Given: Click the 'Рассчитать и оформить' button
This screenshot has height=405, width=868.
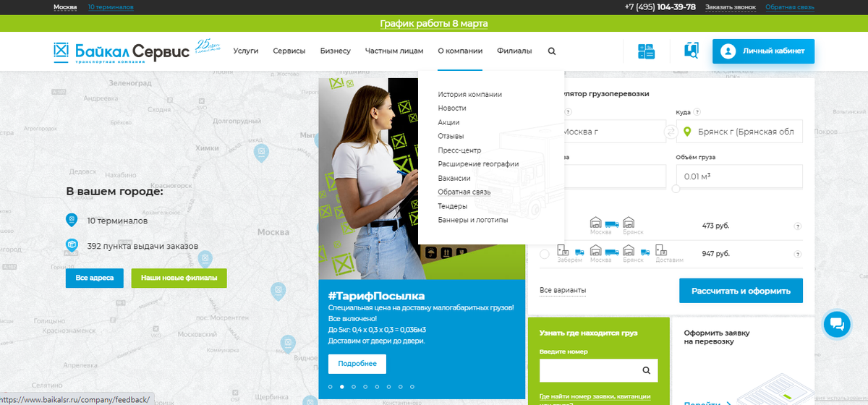Looking at the screenshot, I should pos(741,291).
